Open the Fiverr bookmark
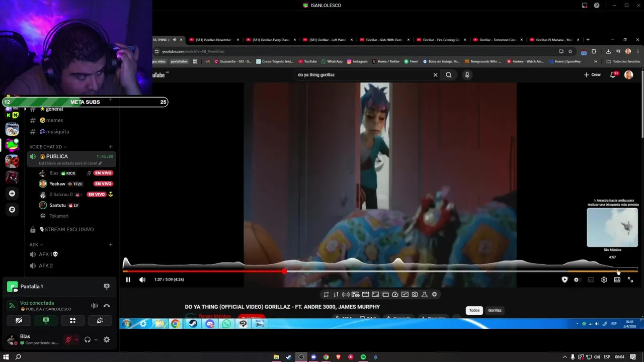The width and height of the screenshot is (644, 362). pos(411,61)
